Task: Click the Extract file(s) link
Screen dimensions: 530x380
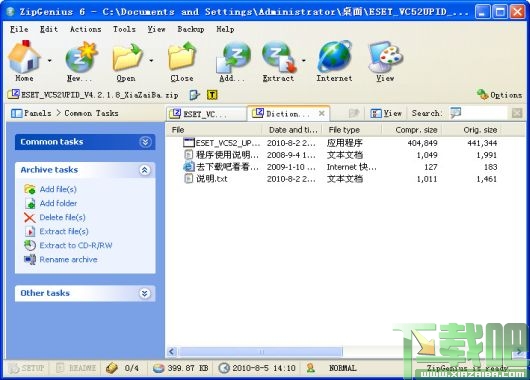Action: click(64, 231)
